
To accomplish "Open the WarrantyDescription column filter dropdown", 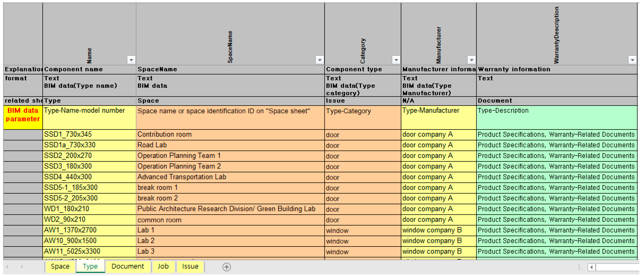I will (x=632, y=60).
